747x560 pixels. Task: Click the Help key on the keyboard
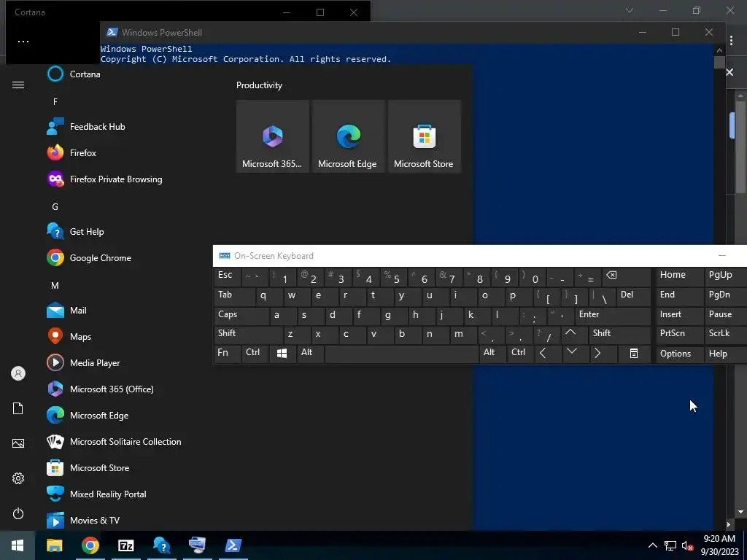tap(726, 354)
